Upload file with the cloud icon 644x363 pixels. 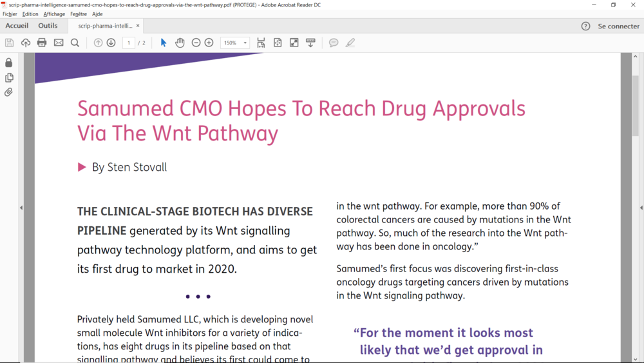[x=26, y=43]
